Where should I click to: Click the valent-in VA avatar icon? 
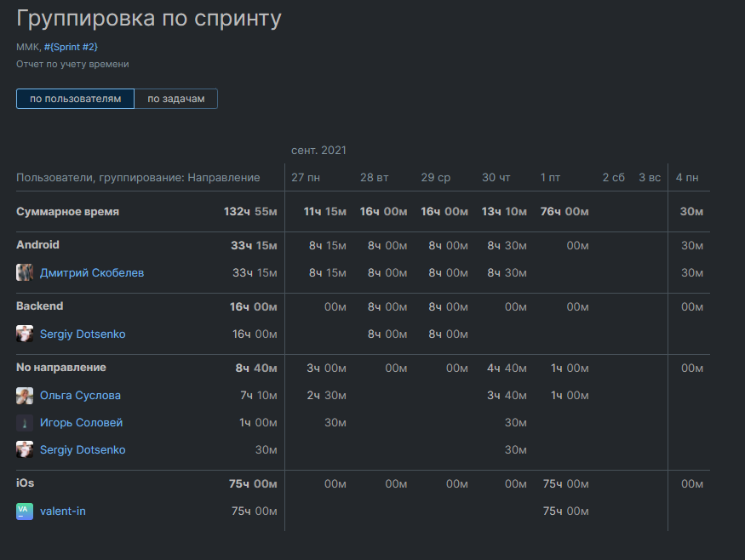pyautogui.click(x=25, y=511)
